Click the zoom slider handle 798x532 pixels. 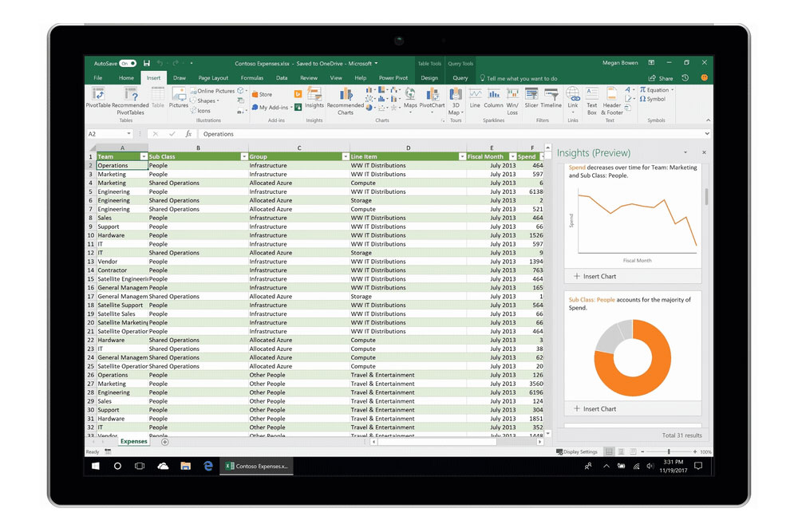tap(669, 451)
